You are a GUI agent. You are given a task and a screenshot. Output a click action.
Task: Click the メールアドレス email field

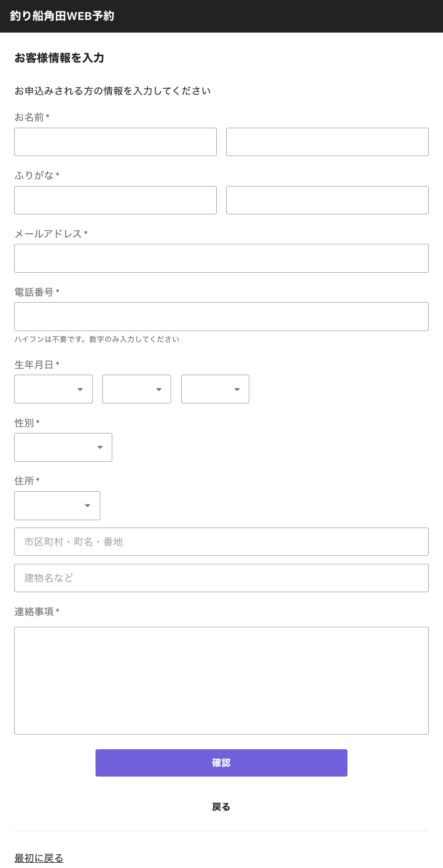221,258
